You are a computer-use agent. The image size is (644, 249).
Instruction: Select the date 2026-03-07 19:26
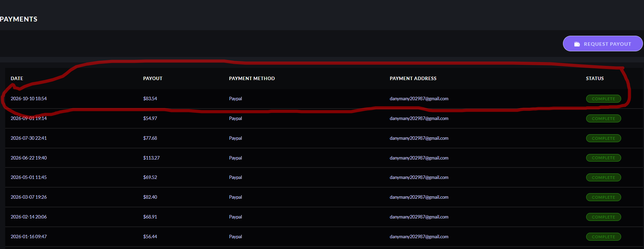pos(29,197)
